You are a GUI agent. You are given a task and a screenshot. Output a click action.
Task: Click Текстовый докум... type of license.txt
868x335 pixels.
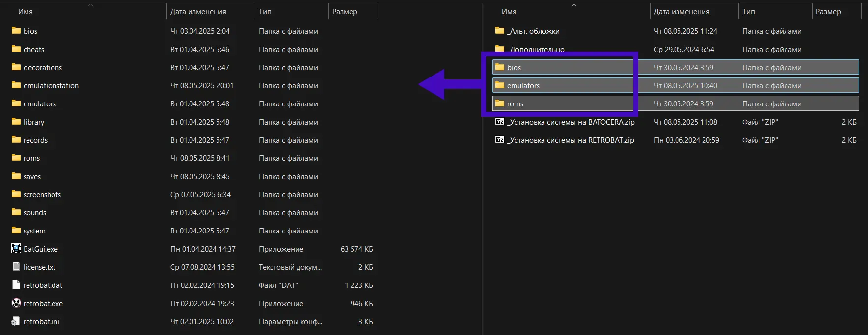[x=290, y=267]
